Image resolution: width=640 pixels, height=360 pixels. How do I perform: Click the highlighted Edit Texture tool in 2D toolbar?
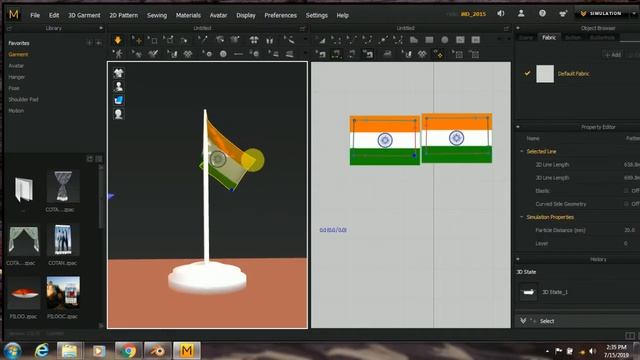tap(439, 54)
